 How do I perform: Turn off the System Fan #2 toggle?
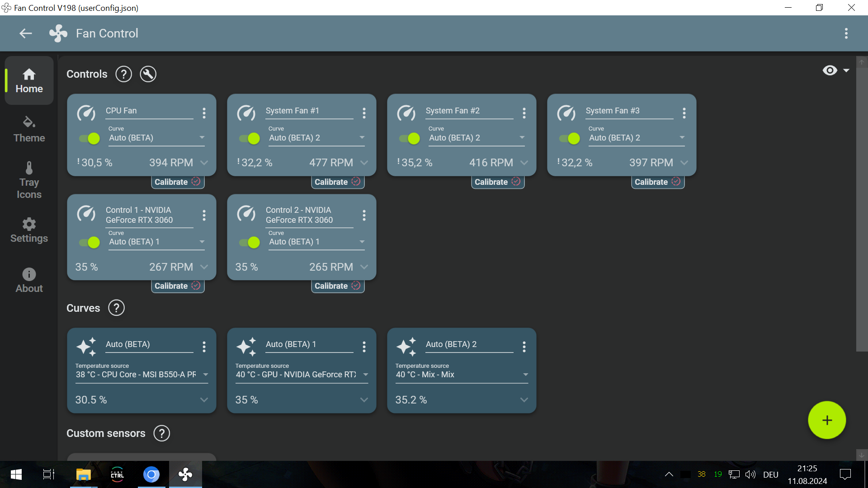coord(410,138)
